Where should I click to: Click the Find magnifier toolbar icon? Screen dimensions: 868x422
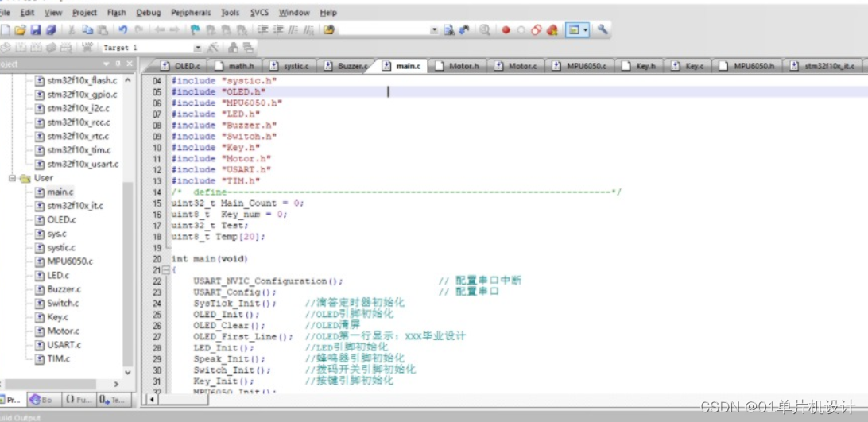[x=484, y=30]
